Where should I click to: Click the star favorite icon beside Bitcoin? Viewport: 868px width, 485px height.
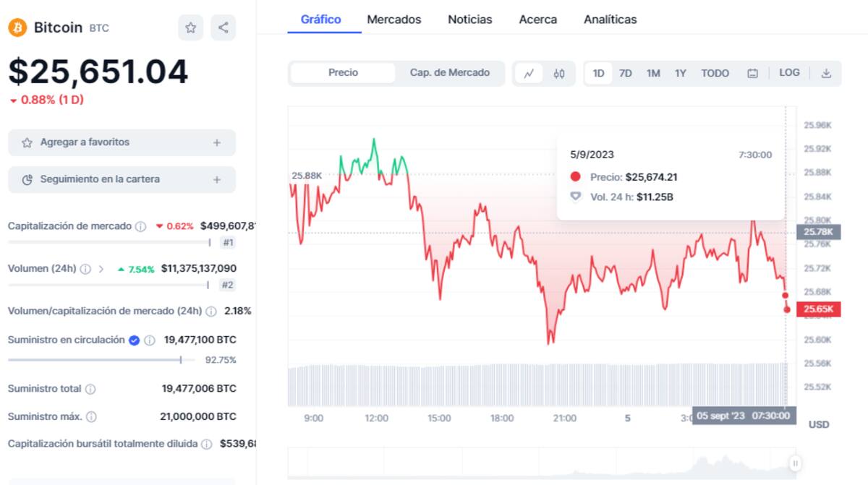tap(190, 27)
